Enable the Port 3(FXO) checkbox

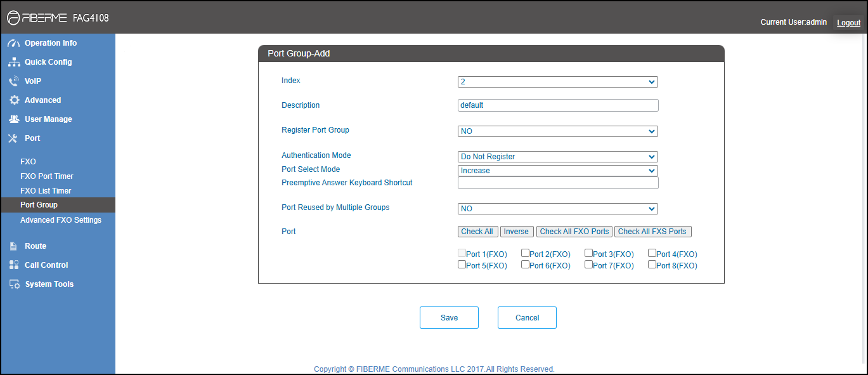[588, 253]
